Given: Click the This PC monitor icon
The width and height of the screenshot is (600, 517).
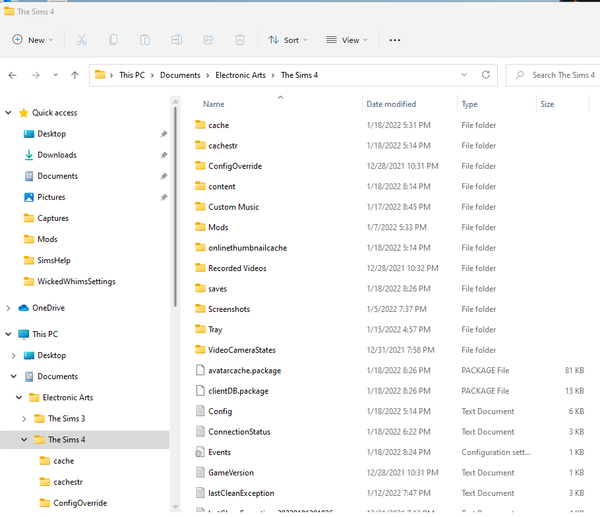Looking at the screenshot, I should click(24, 334).
